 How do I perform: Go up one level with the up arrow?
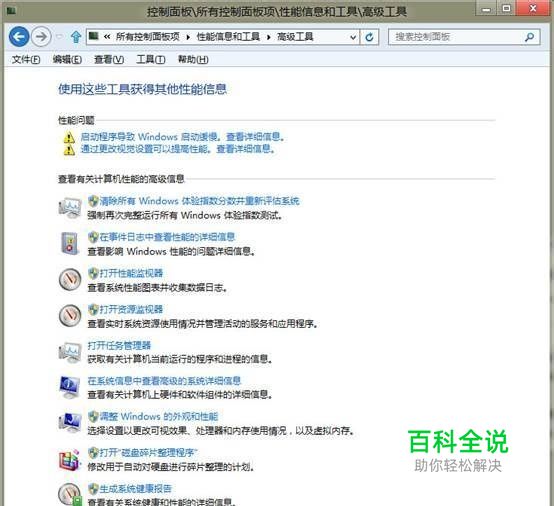click(x=76, y=37)
